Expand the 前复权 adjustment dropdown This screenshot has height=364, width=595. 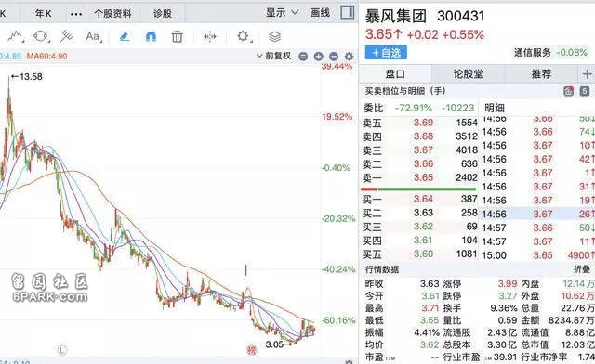point(273,56)
